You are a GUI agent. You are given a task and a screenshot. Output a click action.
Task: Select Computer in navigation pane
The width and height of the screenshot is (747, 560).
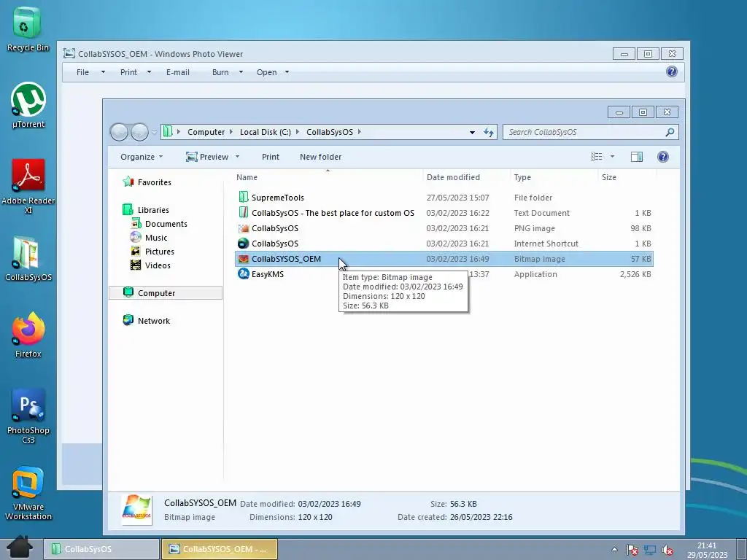(x=166, y=293)
